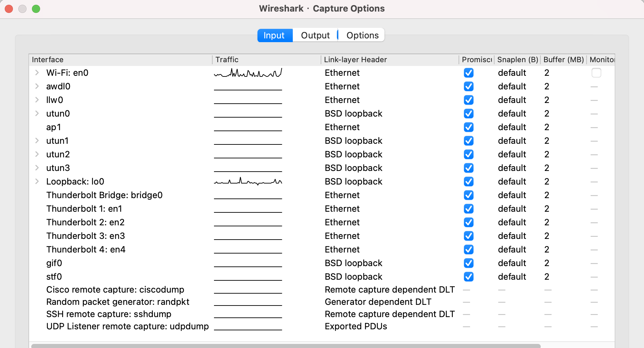Enable monitor mode for Wi-Fi: en0
This screenshot has height=348, width=644.
pyautogui.click(x=596, y=73)
